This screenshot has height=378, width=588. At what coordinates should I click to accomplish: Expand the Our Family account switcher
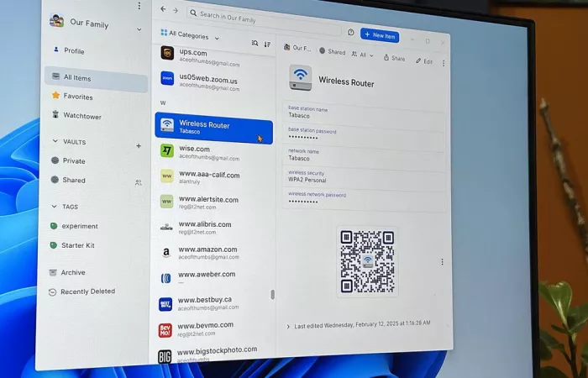pos(139,29)
